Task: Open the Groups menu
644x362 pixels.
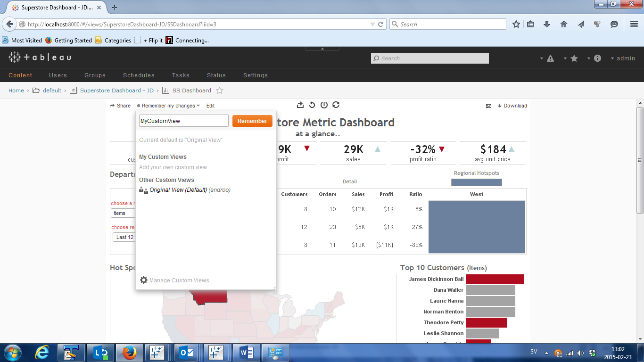Action: click(x=95, y=75)
